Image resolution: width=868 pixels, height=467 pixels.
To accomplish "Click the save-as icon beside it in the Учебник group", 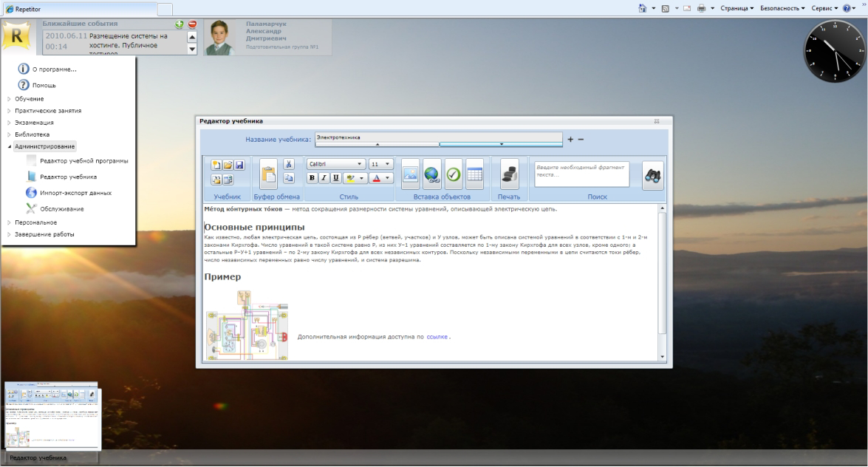I will (x=228, y=180).
